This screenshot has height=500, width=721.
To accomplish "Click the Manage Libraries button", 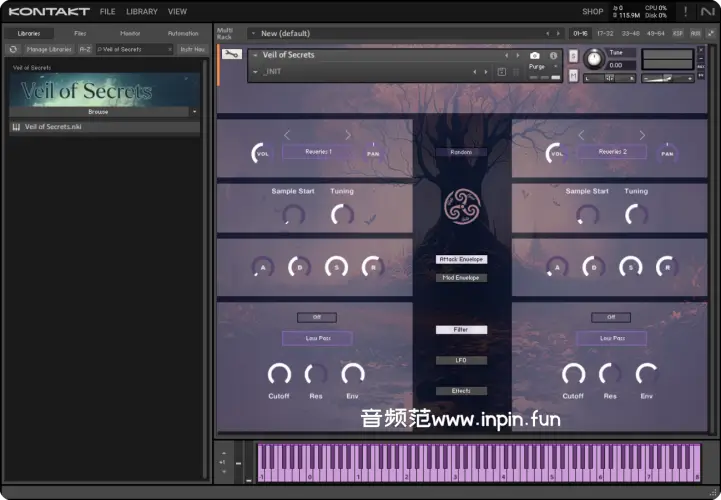I will [49, 49].
